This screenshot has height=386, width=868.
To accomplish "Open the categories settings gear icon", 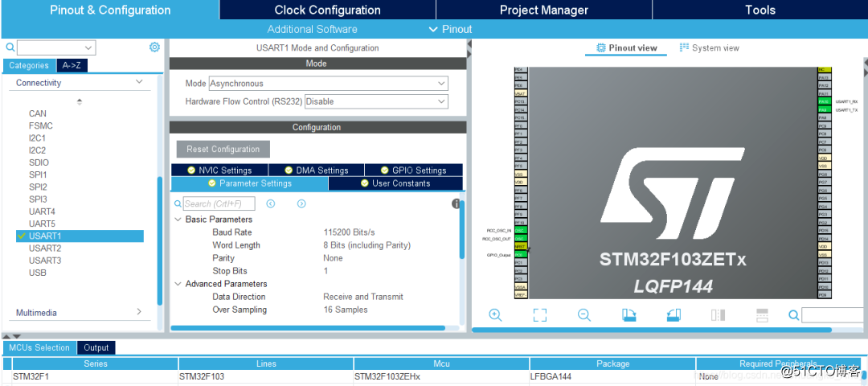I will coord(154,47).
